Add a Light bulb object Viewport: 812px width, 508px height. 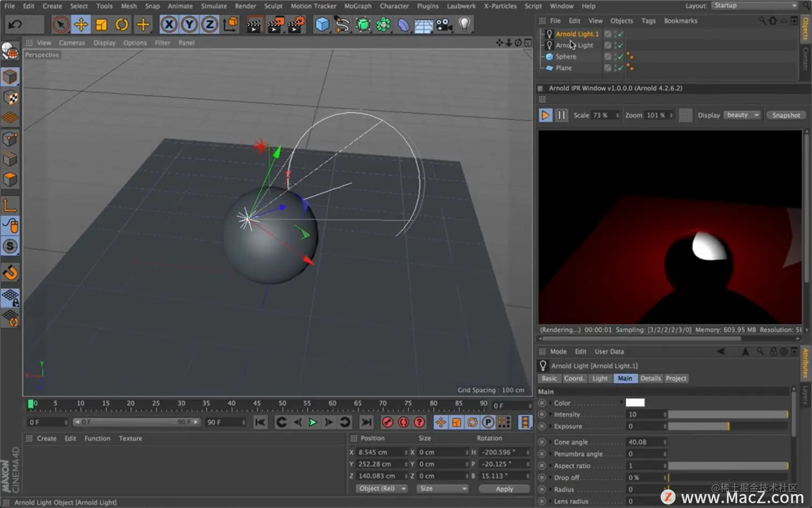[x=465, y=24]
